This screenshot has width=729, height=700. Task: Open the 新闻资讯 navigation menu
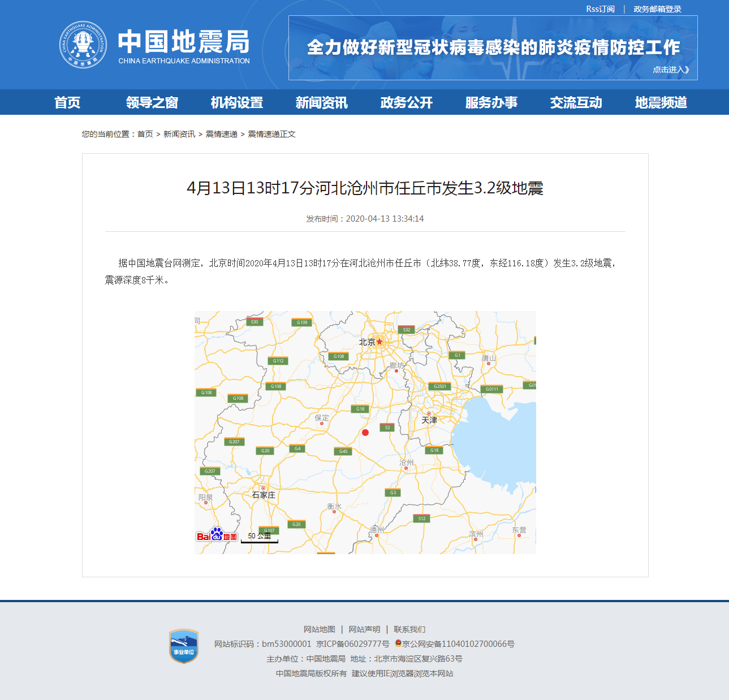[x=321, y=102]
